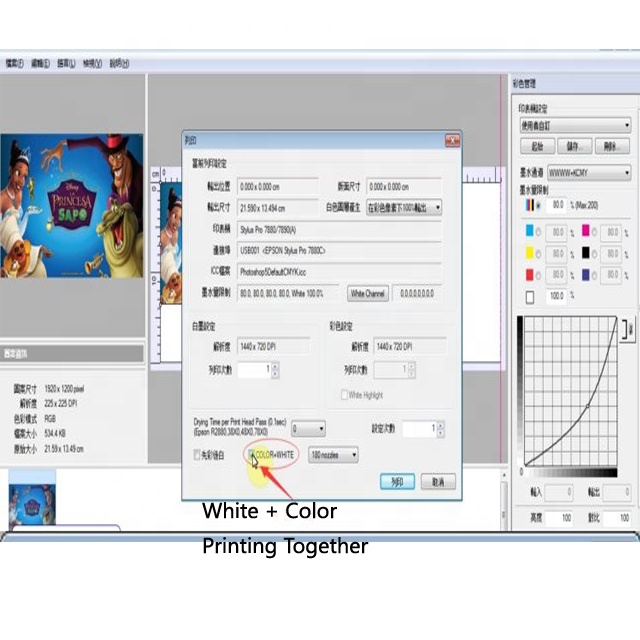Click the white ink print count stepper
Screen dimensions: 640x640
(x=275, y=371)
